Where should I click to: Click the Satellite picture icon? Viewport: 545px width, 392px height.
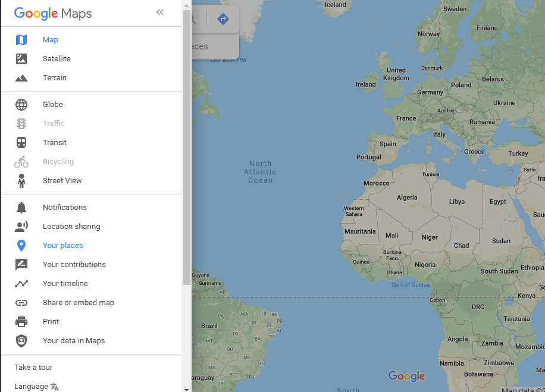[21, 59]
